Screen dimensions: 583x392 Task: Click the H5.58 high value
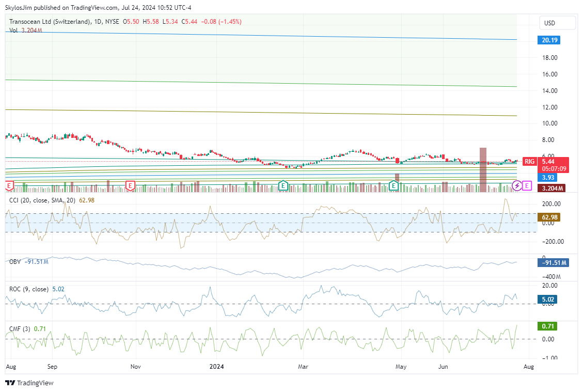point(151,22)
